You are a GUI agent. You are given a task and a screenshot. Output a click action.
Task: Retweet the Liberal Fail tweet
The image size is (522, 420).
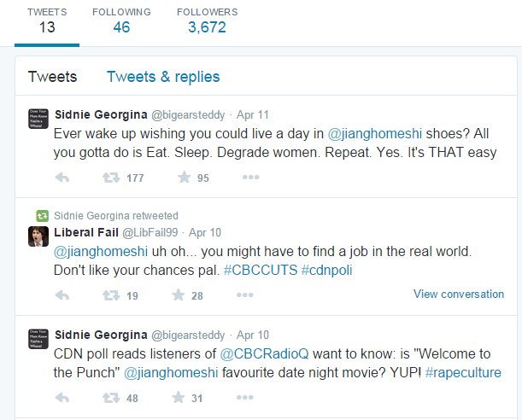[x=111, y=295]
